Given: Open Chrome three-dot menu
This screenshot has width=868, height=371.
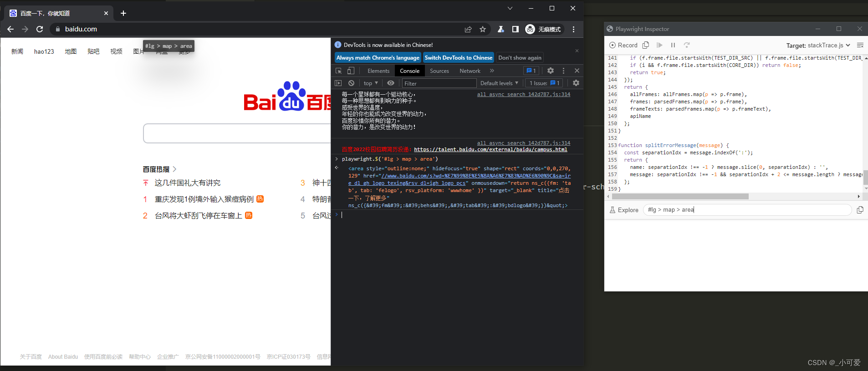Looking at the screenshot, I should pos(573,29).
